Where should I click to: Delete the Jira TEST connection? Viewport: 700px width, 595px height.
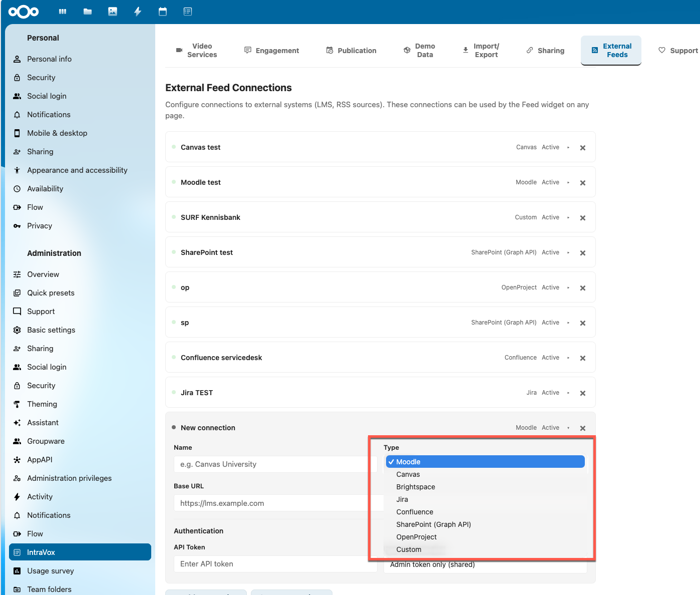point(583,393)
